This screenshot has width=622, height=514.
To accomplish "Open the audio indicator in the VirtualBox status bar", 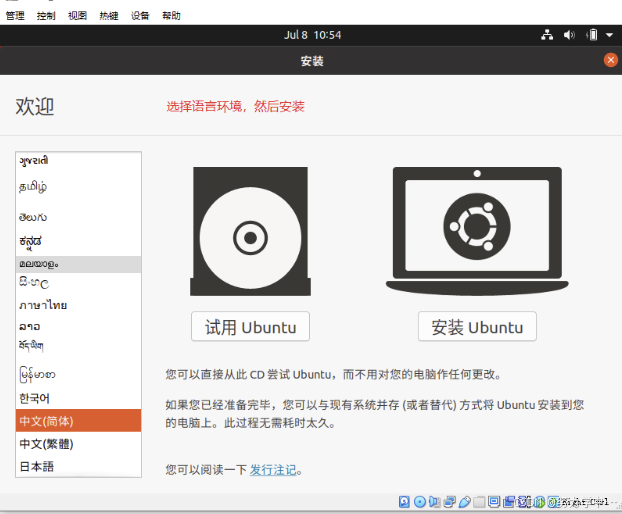I will point(434,502).
